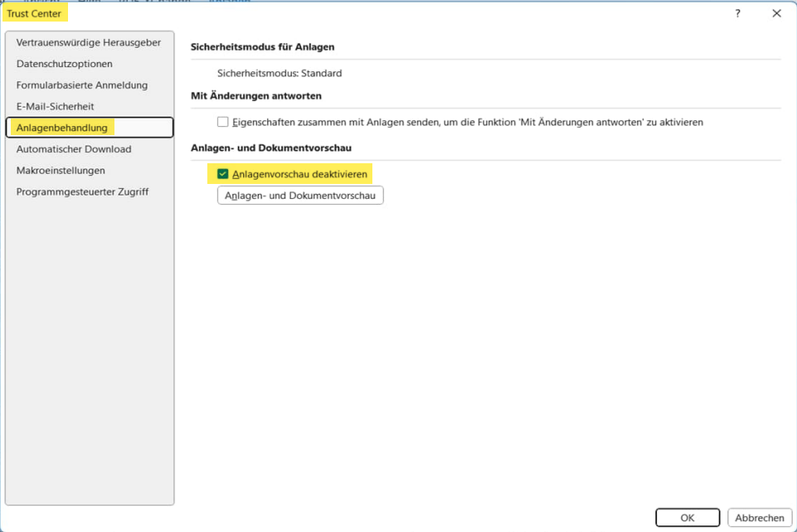Viewport: 797px width, 532px height.
Task: Cancel the dialog with Abbrechen
Action: point(759,518)
